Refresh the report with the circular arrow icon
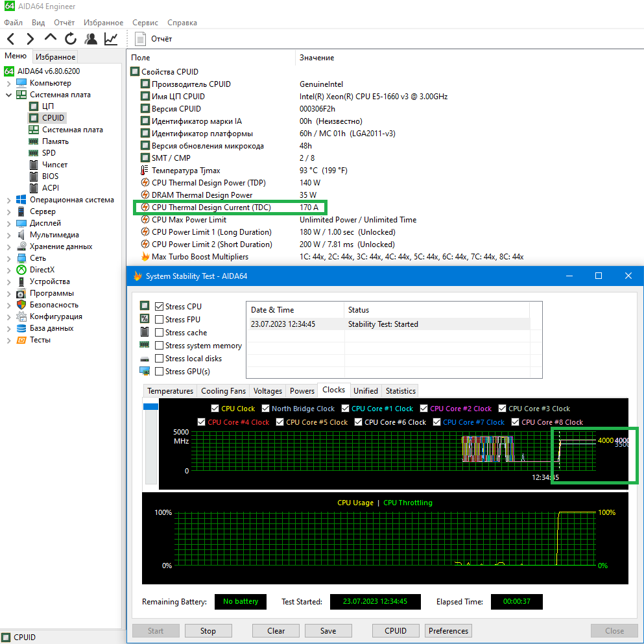The height and width of the screenshot is (644, 644). 71,39
